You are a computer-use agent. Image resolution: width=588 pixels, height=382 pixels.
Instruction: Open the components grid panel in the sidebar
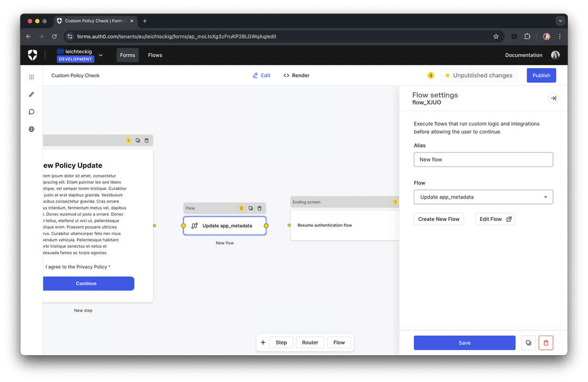31,77
